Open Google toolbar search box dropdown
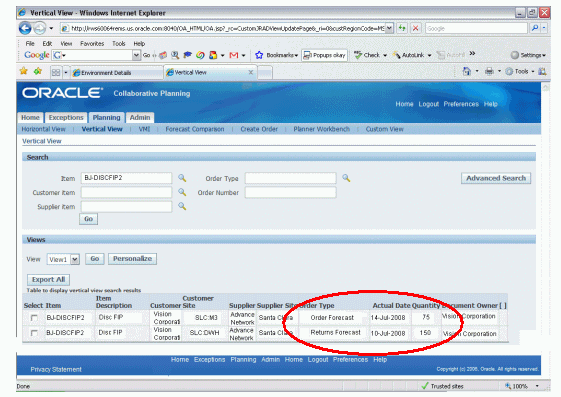Screen dimensions: 561x397 [136, 55]
